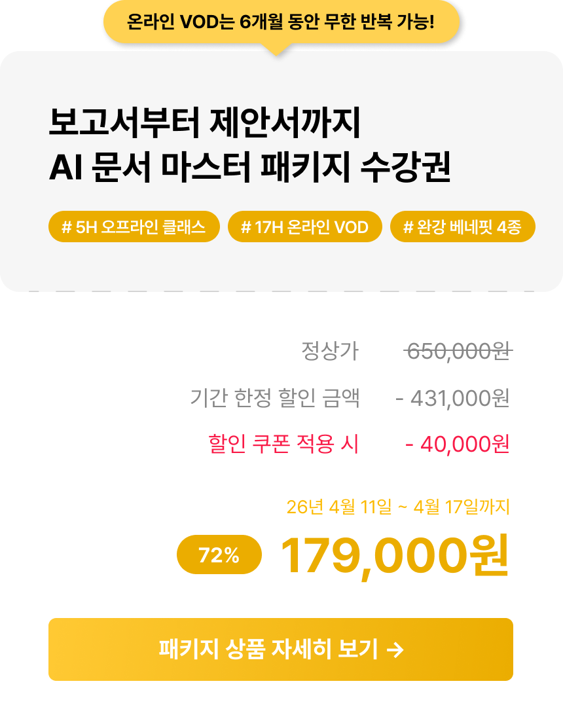Screen dimensions: 563x728
Task: Click the AI 문서 마스터 패키지 수강권 title
Action: click(249, 168)
